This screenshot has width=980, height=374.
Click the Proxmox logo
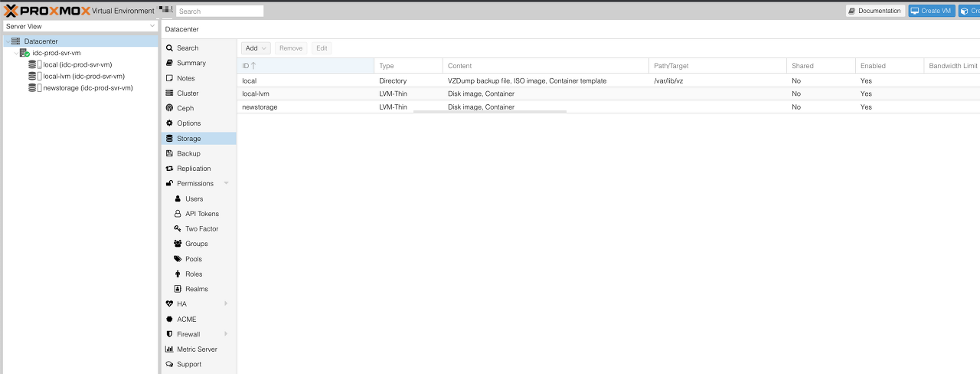click(47, 11)
